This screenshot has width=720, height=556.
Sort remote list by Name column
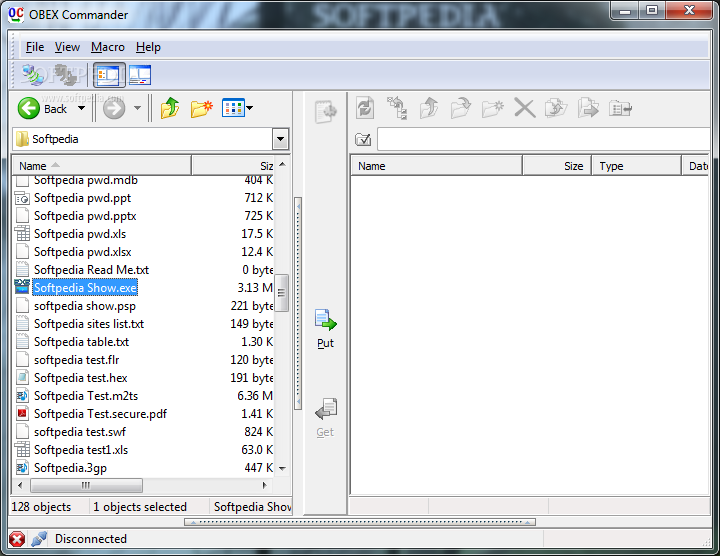pyautogui.click(x=436, y=166)
